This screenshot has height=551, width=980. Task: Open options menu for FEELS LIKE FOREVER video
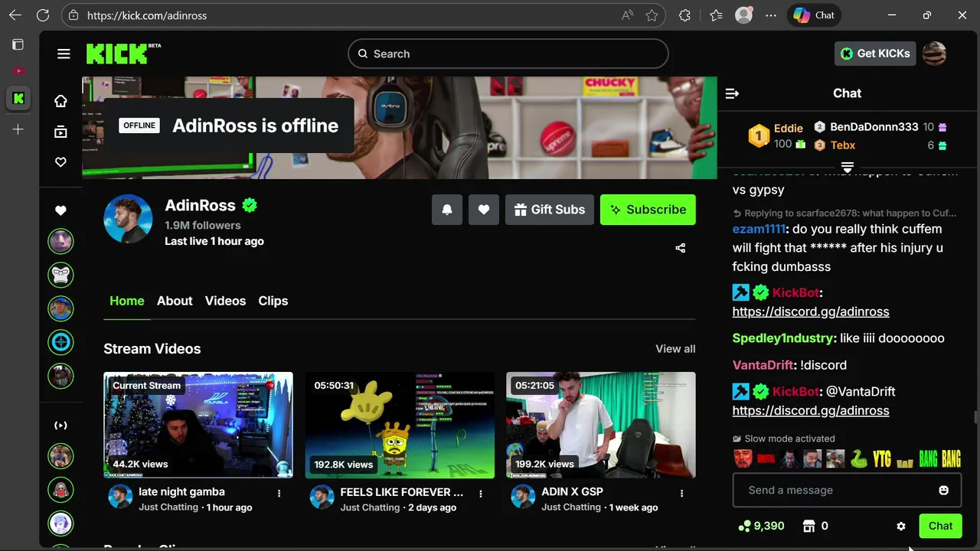pyautogui.click(x=481, y=494)
